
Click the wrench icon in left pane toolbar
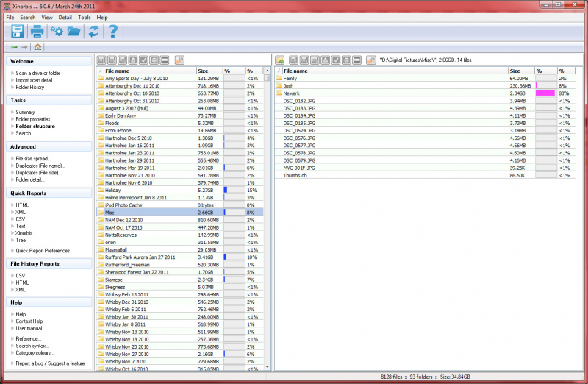[x=179, y=60]
